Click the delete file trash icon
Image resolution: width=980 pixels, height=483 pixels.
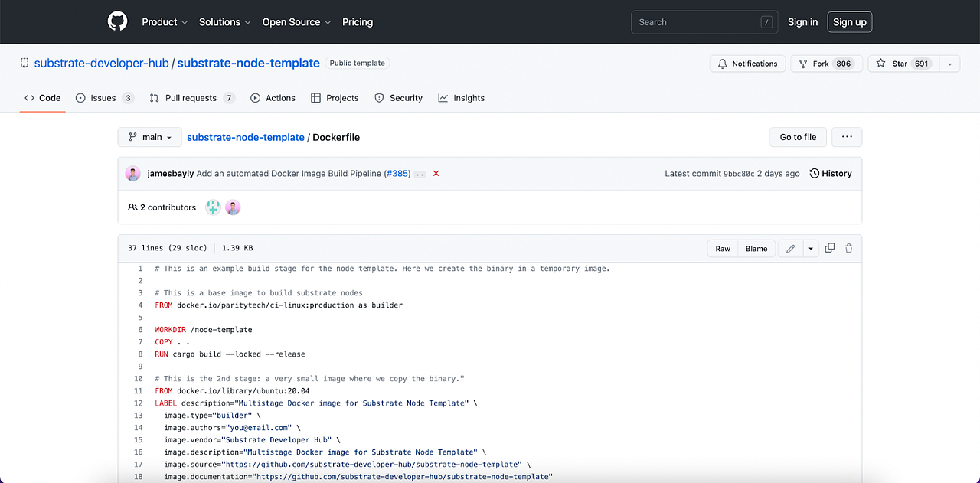849,248
